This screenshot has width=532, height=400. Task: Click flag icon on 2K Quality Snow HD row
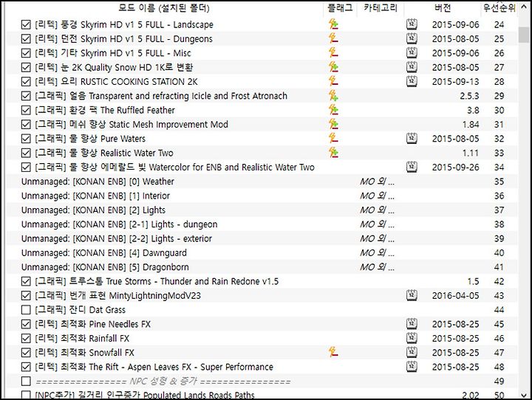(333, 67)
